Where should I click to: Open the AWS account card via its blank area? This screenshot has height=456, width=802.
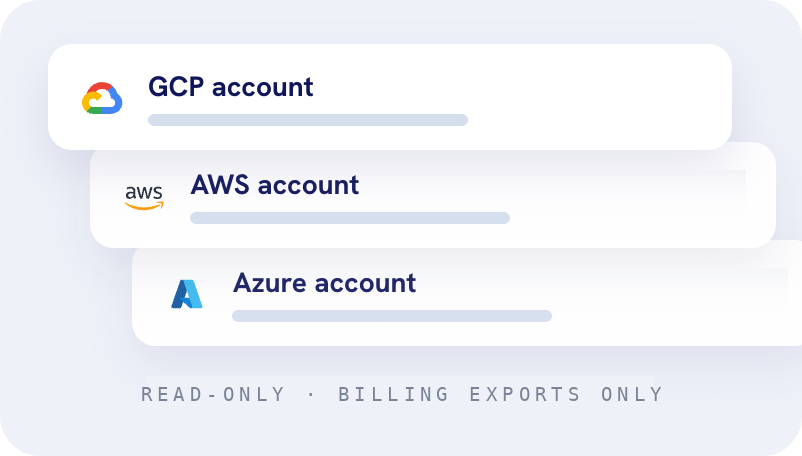(x=639, y=199)
